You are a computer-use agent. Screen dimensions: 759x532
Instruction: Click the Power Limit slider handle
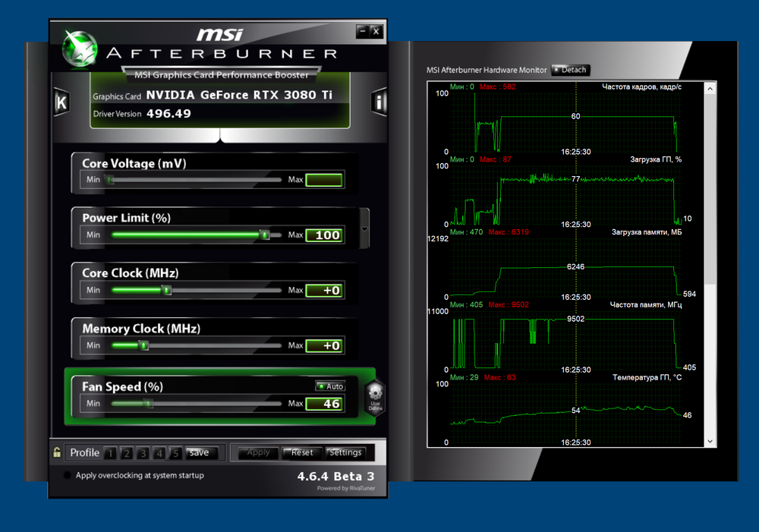264,235
